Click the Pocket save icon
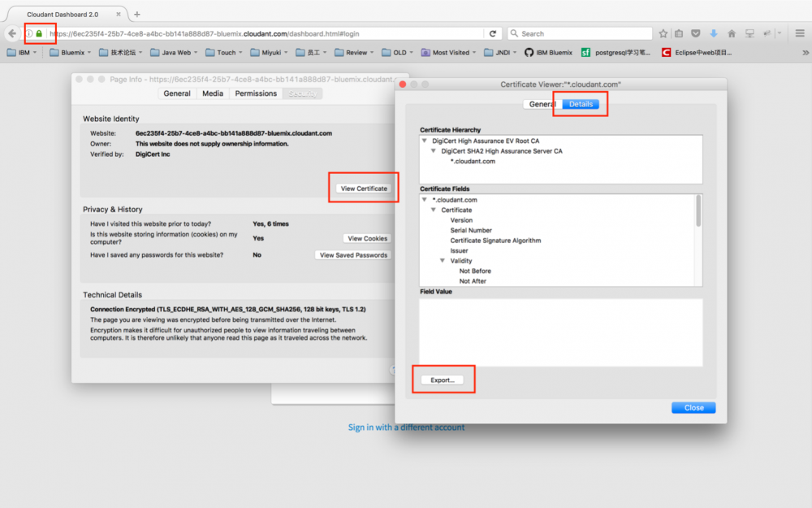 click(x=696, y=33)
